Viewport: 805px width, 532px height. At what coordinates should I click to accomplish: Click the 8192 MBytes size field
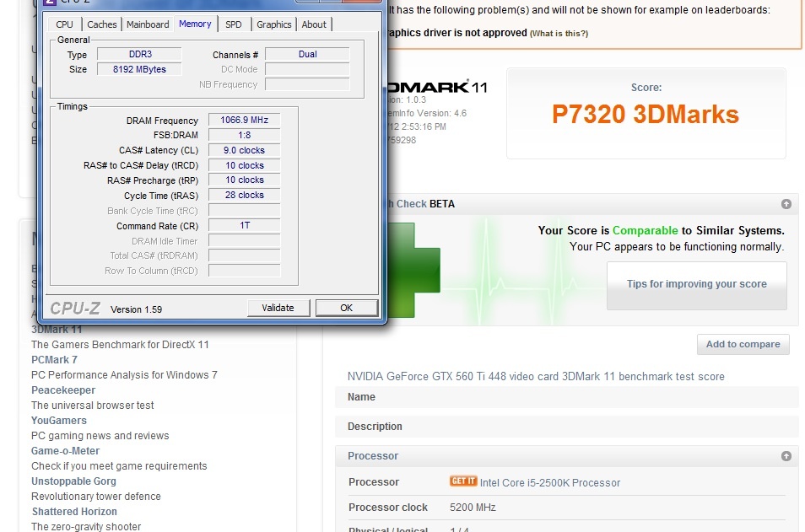pos(139,69)
